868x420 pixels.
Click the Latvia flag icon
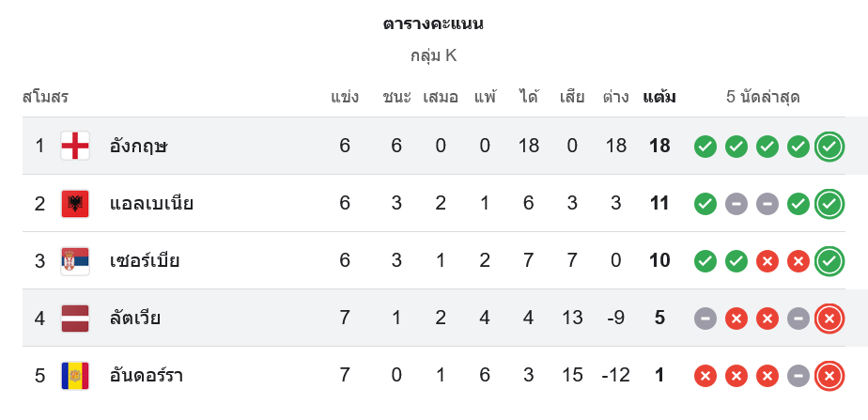[x=75, y=318]
